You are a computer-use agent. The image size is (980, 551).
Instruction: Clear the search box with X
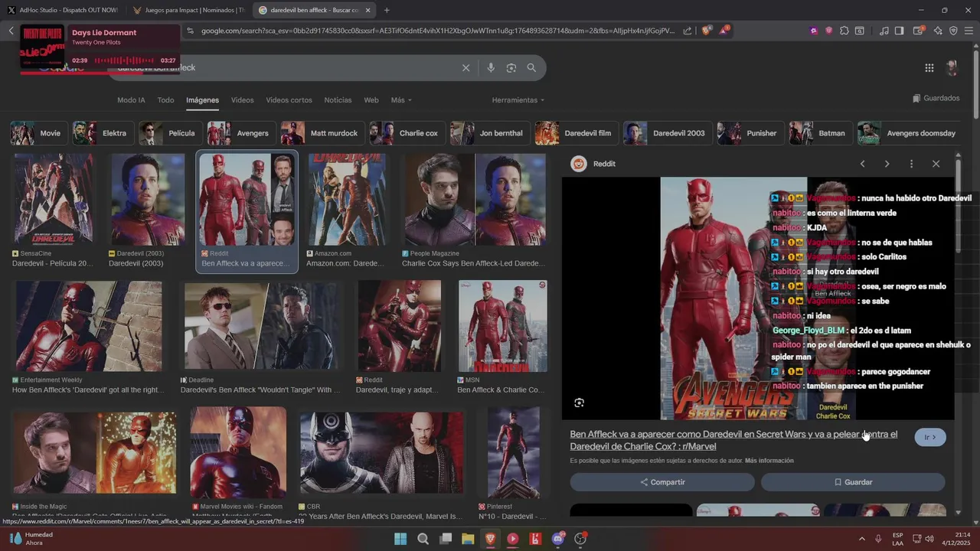(465, 67)
